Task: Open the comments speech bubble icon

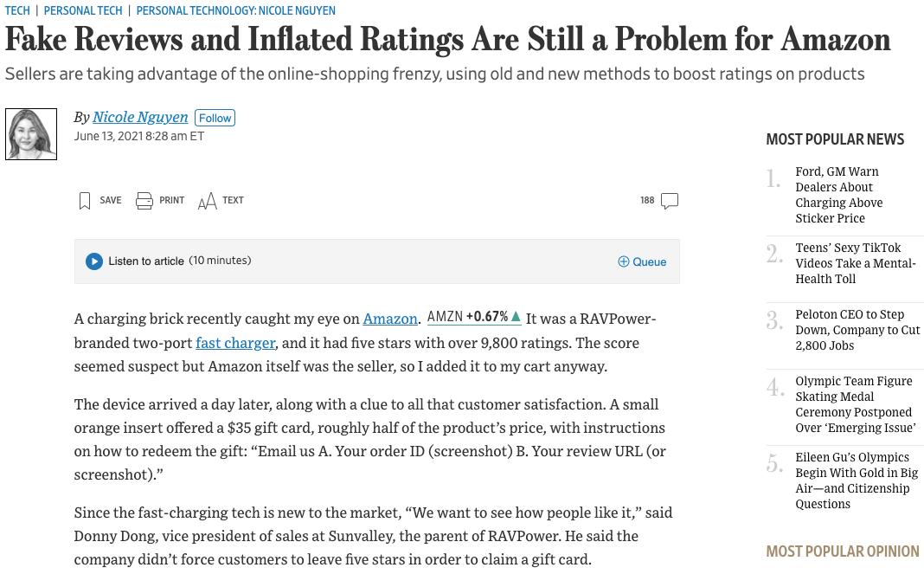Action: [x=670, y=201]
